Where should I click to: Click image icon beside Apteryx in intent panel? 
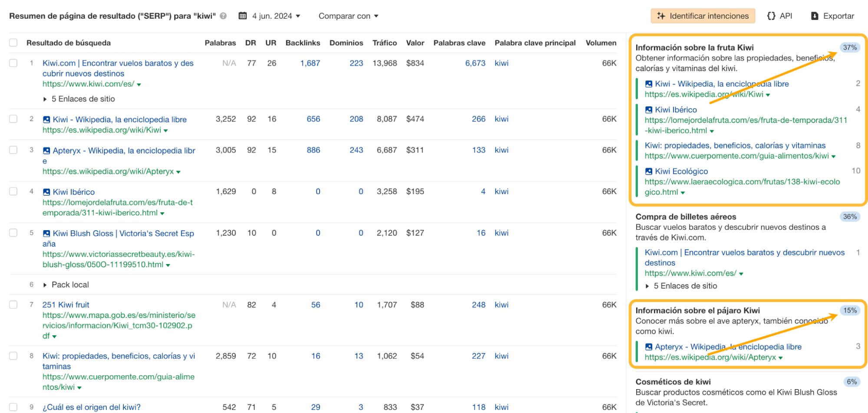tap(649, 347)
